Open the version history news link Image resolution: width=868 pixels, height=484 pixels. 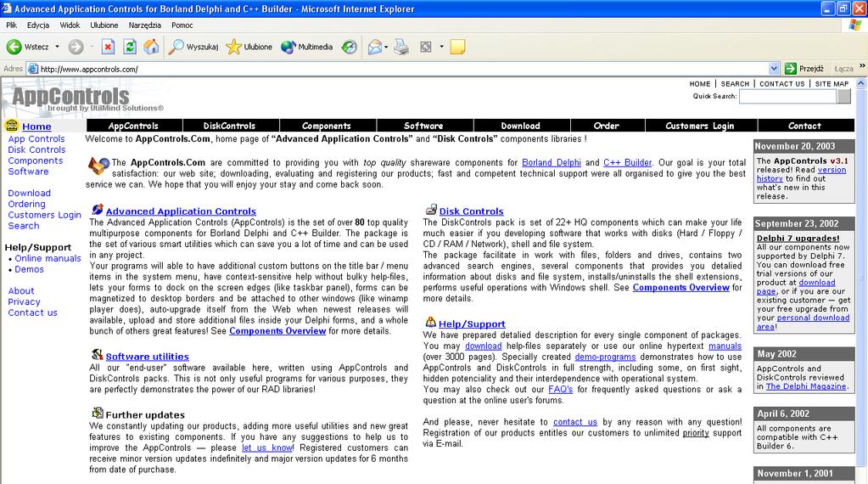point(802,174)
